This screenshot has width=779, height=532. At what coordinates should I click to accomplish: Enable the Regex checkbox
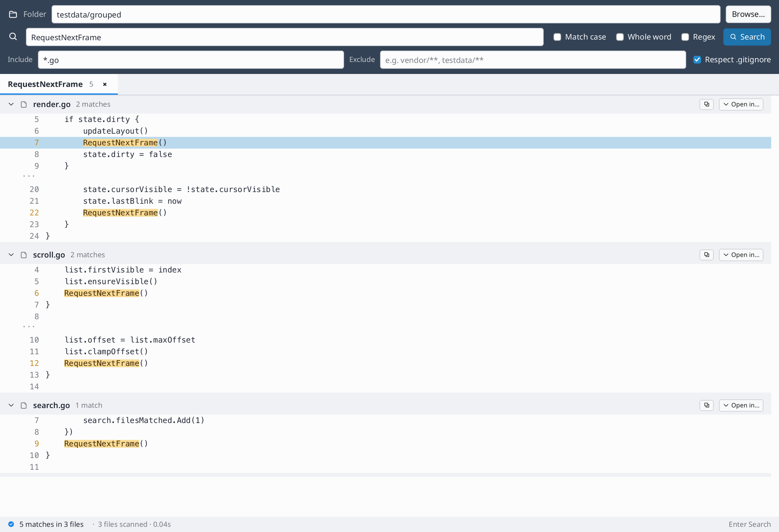685,37
